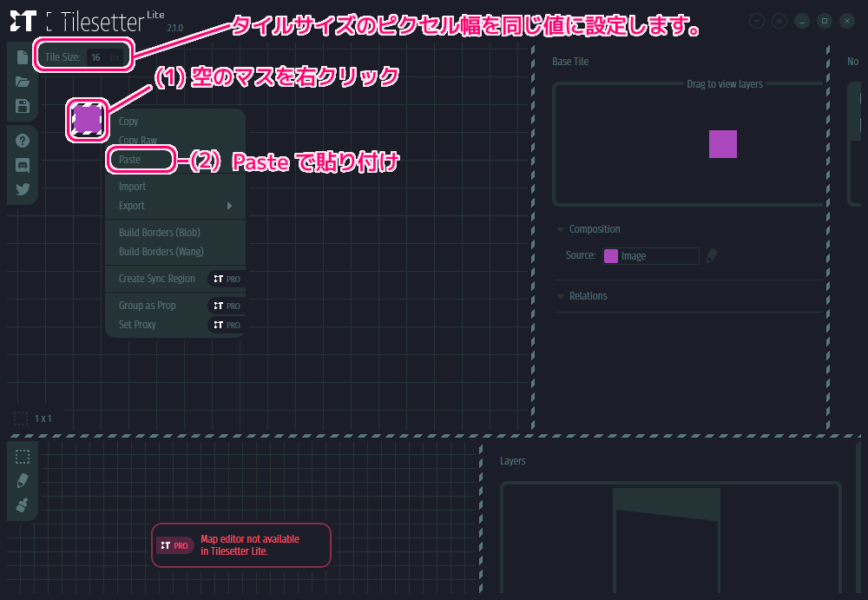Choose Paste from the context menu
This screenshot has width=868, height=600.
coord(141,159)
